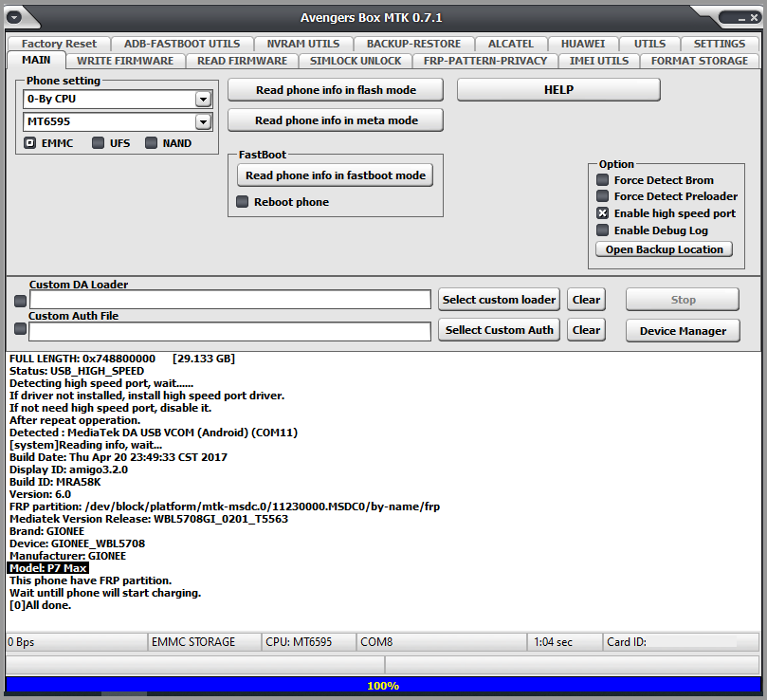Disable Enable high speed port option
767x700 pixels.
603,212
